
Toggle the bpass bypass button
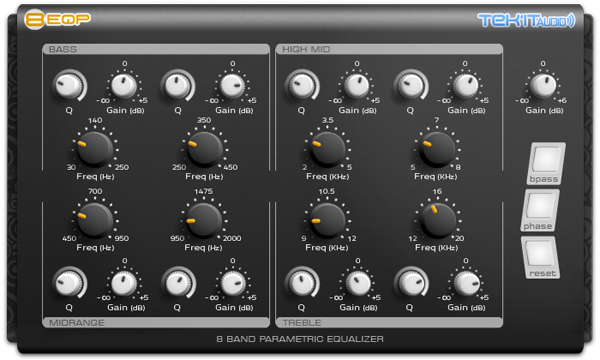click(x=546, y=163)
